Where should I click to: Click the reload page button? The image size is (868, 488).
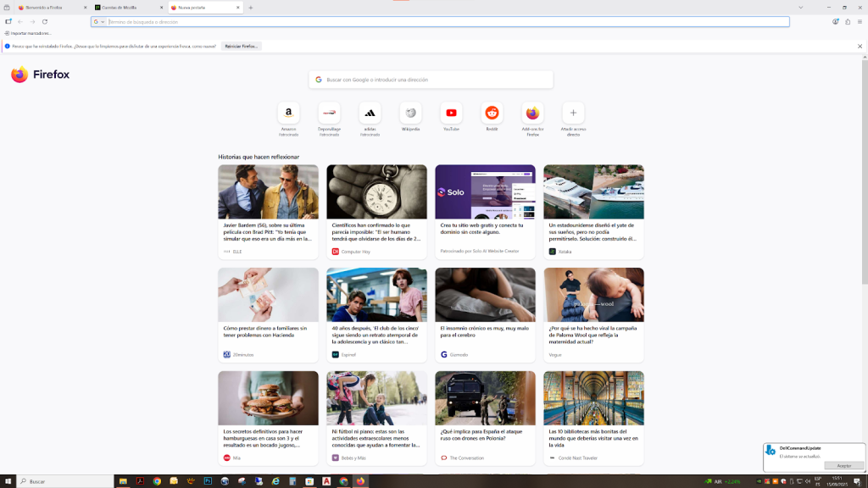click(44, 22)
